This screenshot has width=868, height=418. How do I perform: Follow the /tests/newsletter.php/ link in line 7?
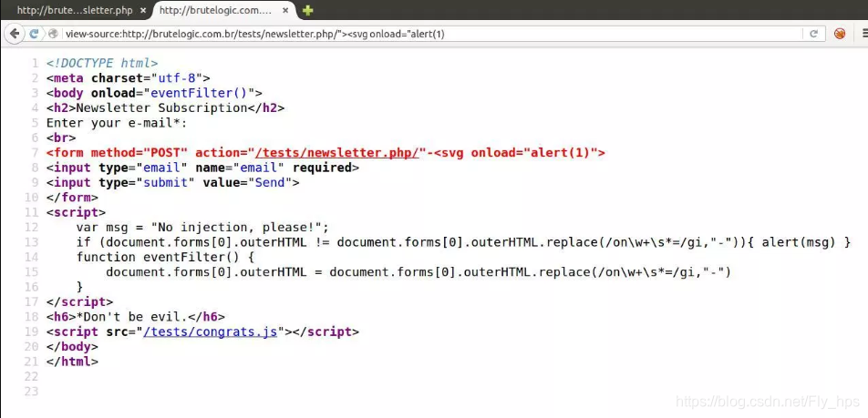point(336,153)
